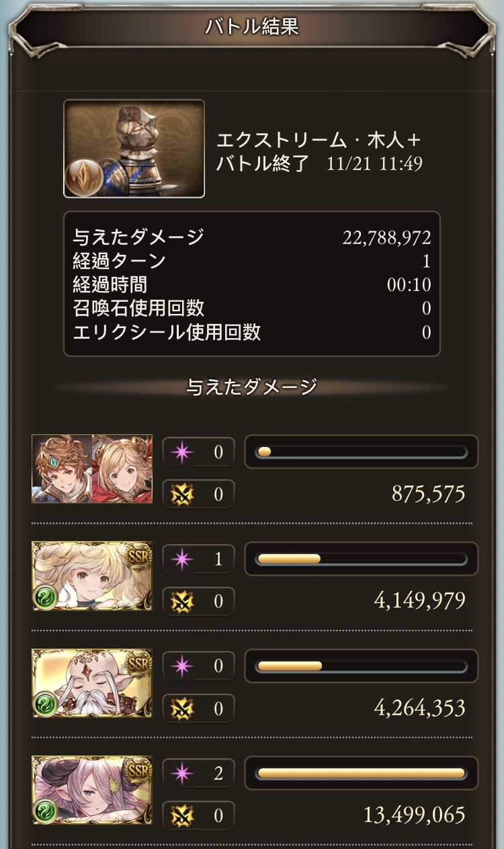Click the main character Gran/Djeeta portrait
The image size is (504, 849).
pyautogui.click(x=92, y=469)
